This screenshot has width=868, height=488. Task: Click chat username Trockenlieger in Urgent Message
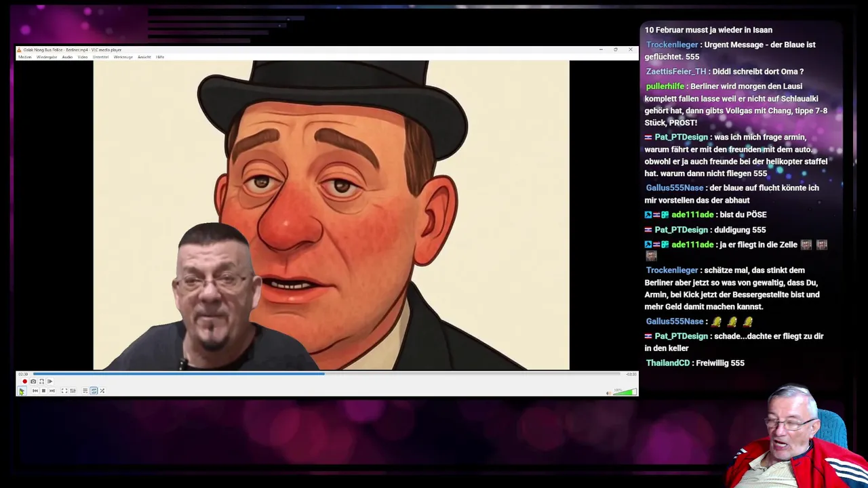(673, 45)
